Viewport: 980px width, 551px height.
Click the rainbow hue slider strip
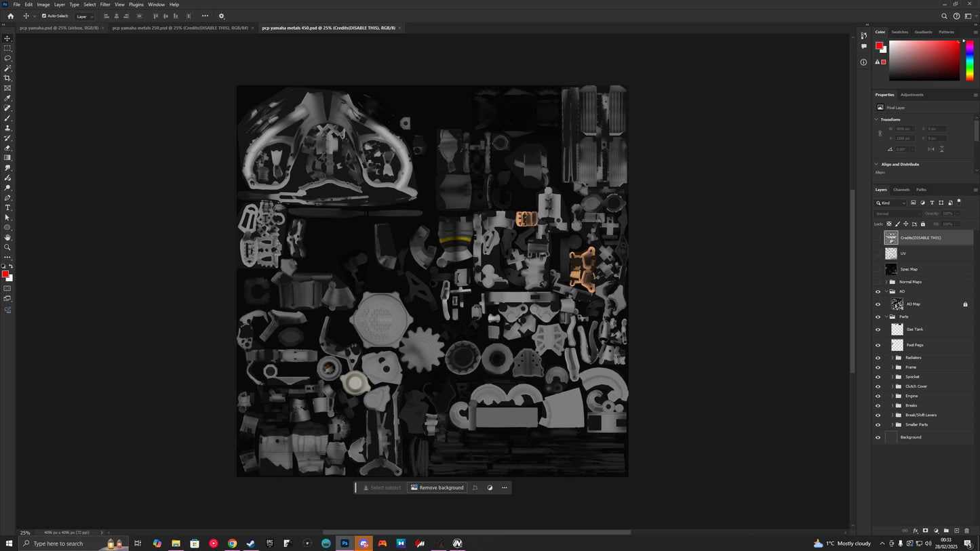coord(969,60)
